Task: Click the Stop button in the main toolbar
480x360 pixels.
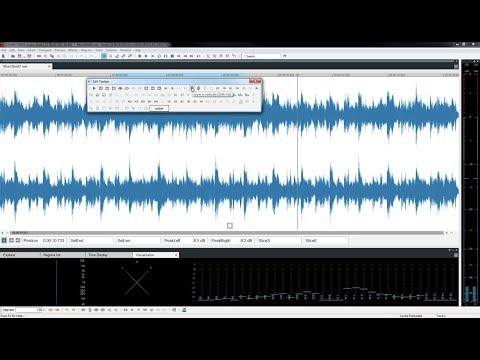Action: pyautogui.click(x=172, y=56)
